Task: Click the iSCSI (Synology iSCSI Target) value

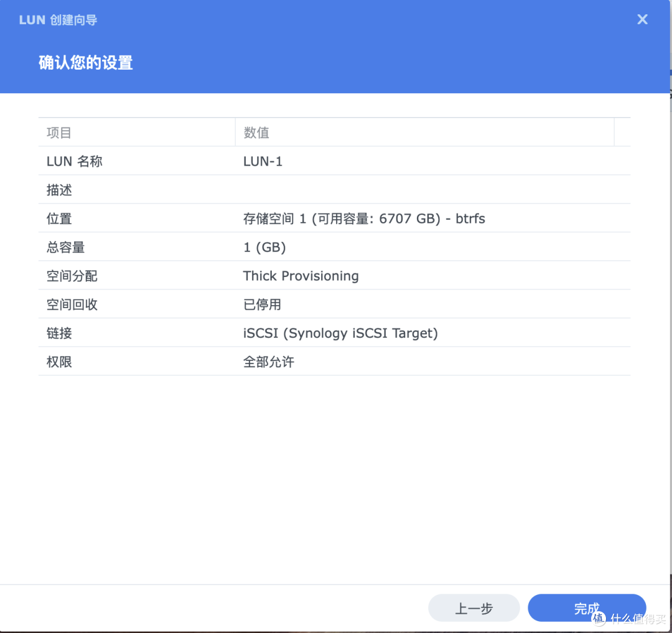Action: (x=340, y=333)
